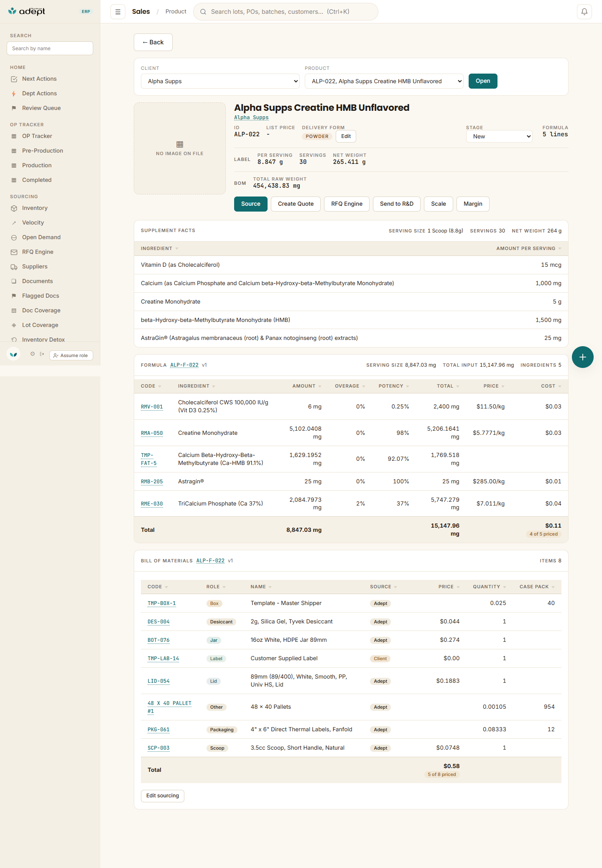The height and width of the screenshot is (868, 602).
Task: Sort bill of materials by Role column
Action: coord(216,587)
